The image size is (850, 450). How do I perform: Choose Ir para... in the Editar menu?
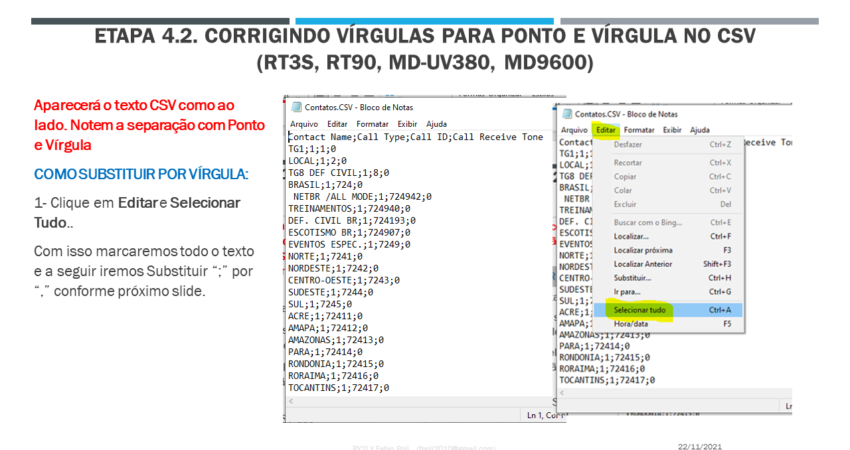tap(669, 292)
